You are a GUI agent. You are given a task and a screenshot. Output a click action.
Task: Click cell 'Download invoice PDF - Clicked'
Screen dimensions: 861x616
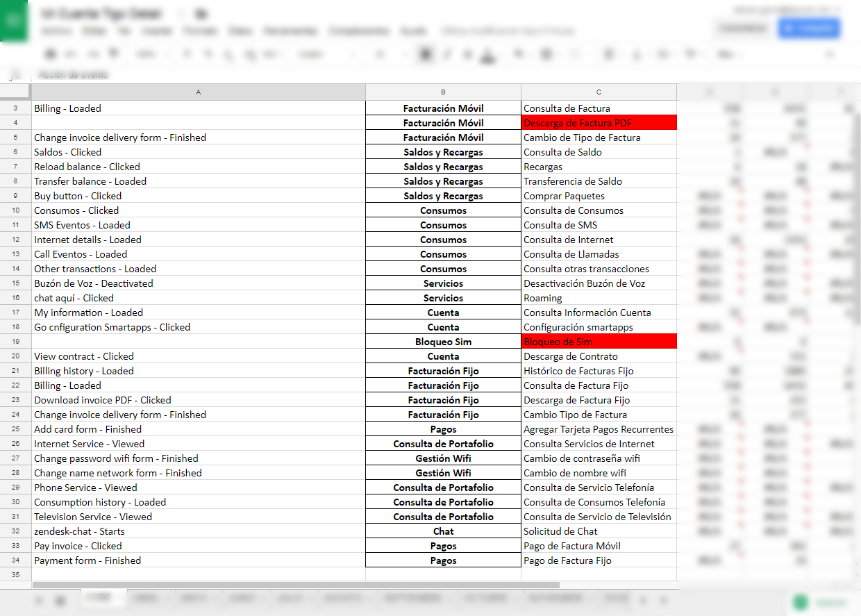[x=199, y=400]
